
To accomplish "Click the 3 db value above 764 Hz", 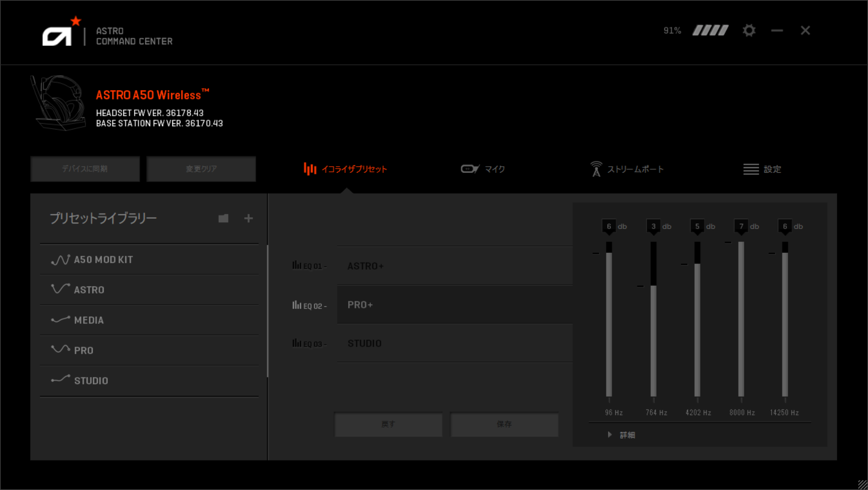I will pyautogui.click(x=653, y=226).
